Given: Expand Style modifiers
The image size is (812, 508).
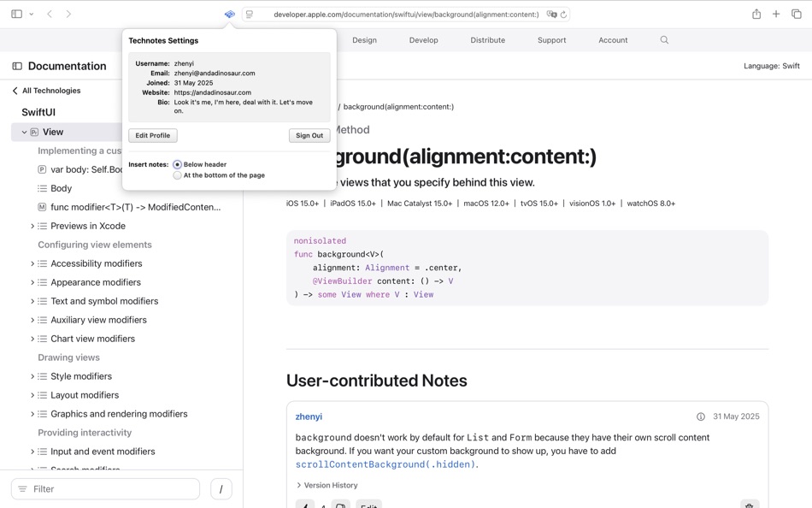Looking at the screenshot, I should pos(32,376).
